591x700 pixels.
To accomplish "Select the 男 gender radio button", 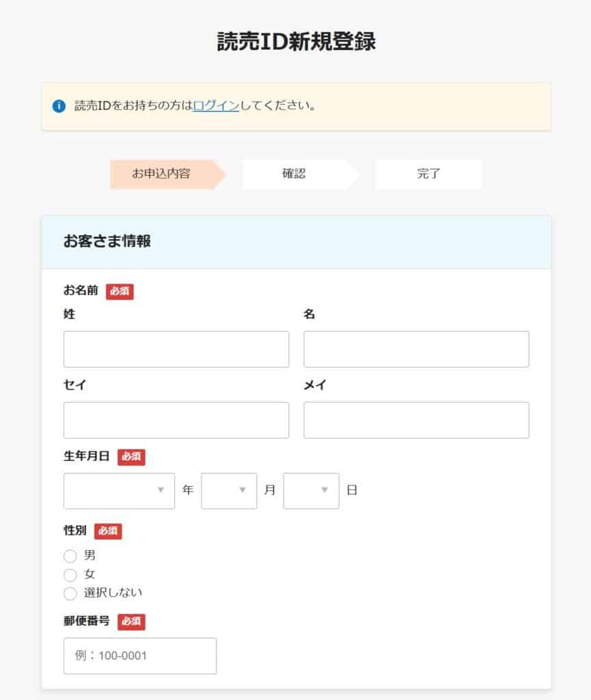I will [x=70, y=556].
